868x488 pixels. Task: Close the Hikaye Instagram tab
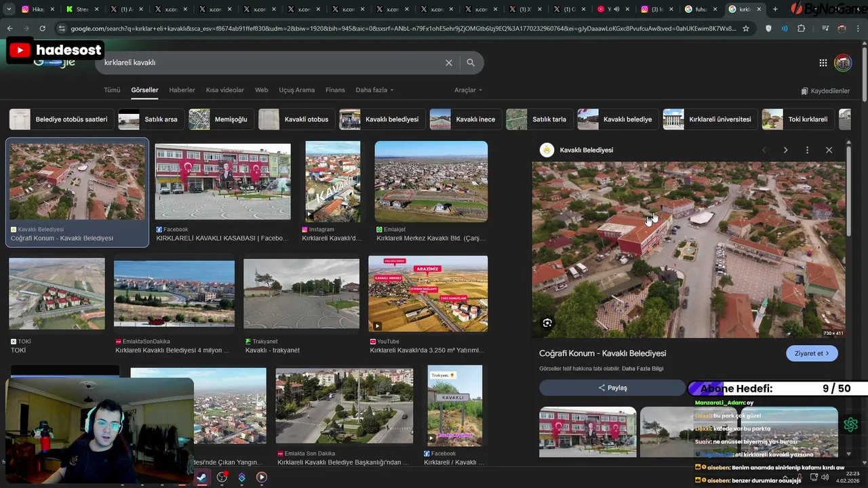click(52, 9)
